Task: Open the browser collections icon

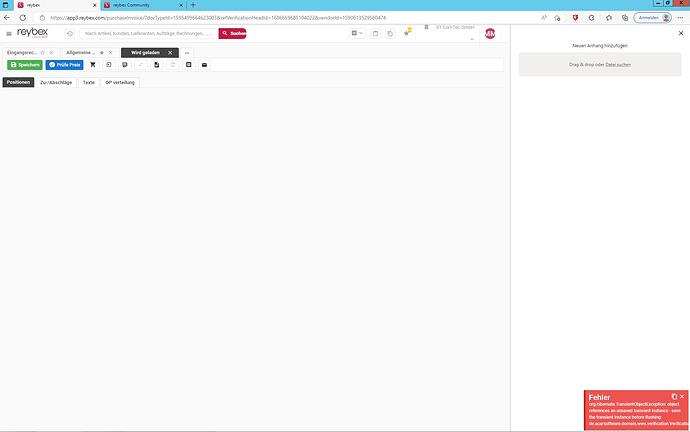Action: pos(625,18)
